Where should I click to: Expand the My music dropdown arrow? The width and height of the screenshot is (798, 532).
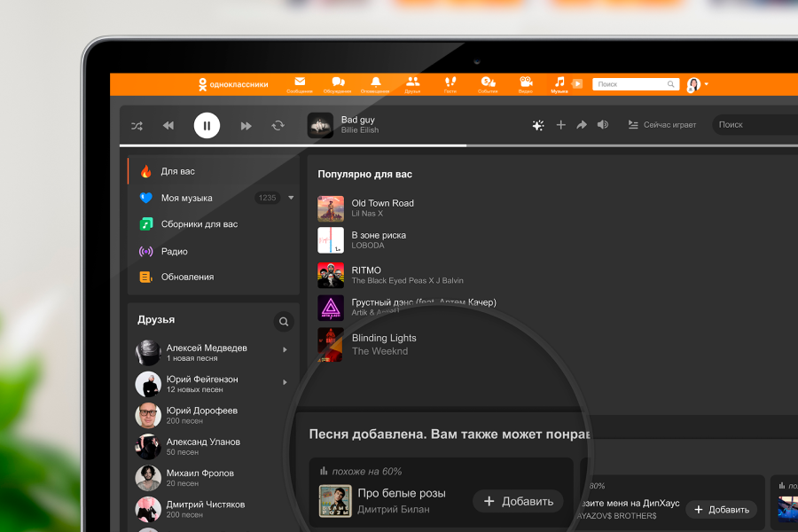[291, 198]
